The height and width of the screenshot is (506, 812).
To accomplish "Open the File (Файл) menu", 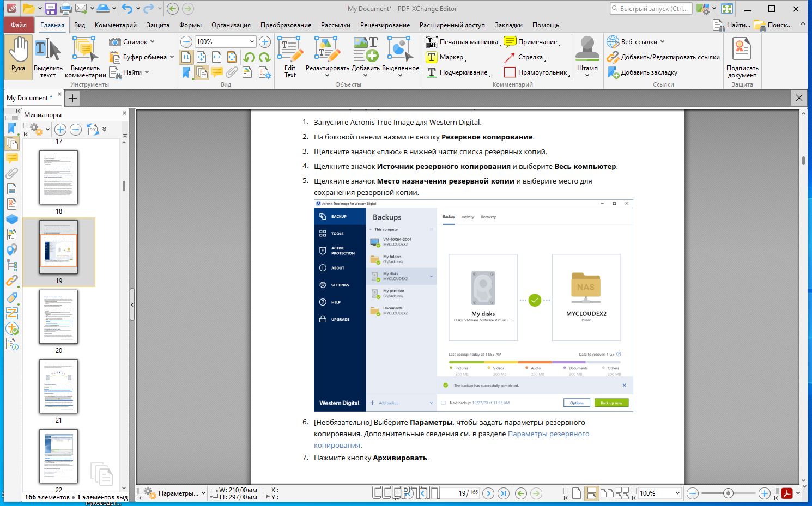I will [x=19, y=25].
